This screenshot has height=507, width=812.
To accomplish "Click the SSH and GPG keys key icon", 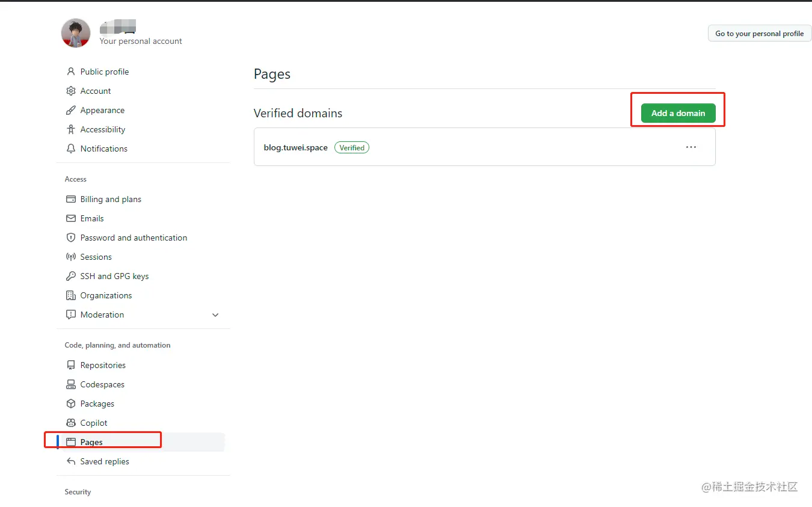I will click(71, 276).
